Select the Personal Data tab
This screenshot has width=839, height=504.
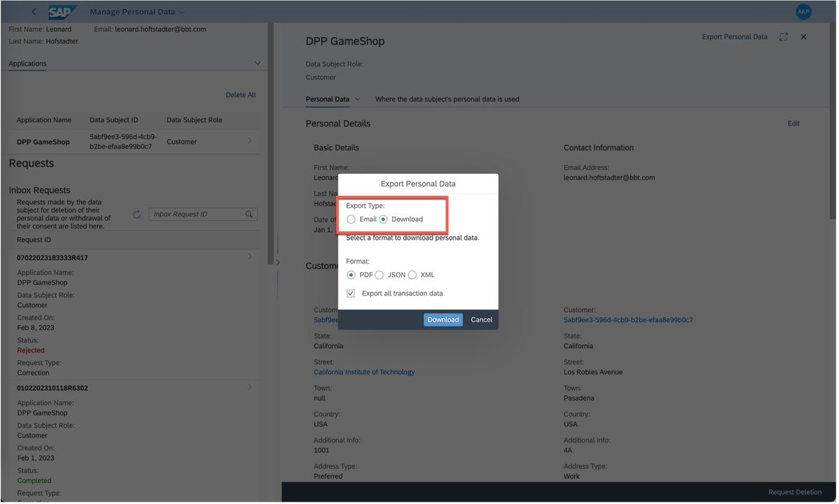point(327,99)
